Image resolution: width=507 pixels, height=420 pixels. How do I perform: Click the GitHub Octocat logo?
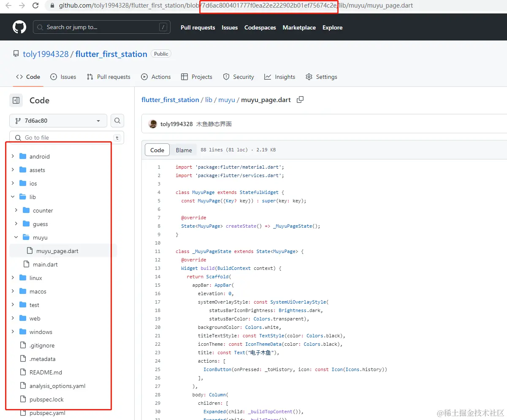19,27
